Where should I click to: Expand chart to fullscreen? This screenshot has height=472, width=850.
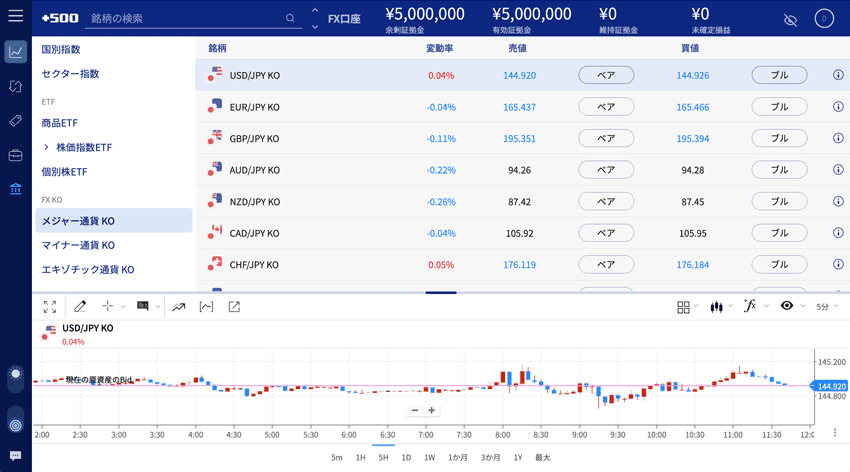point(50,307)
